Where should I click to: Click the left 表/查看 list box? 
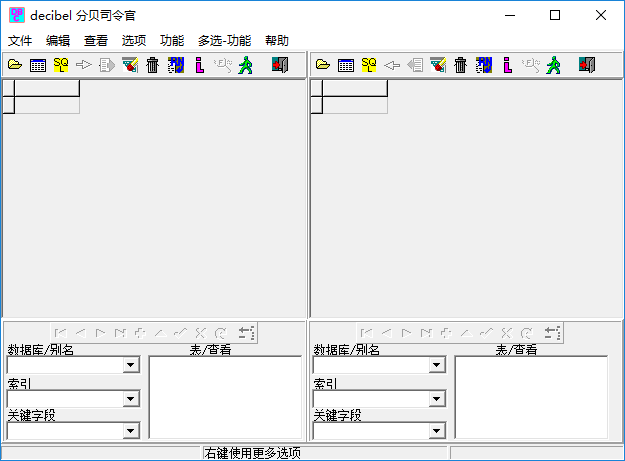[x=225, y=398]
